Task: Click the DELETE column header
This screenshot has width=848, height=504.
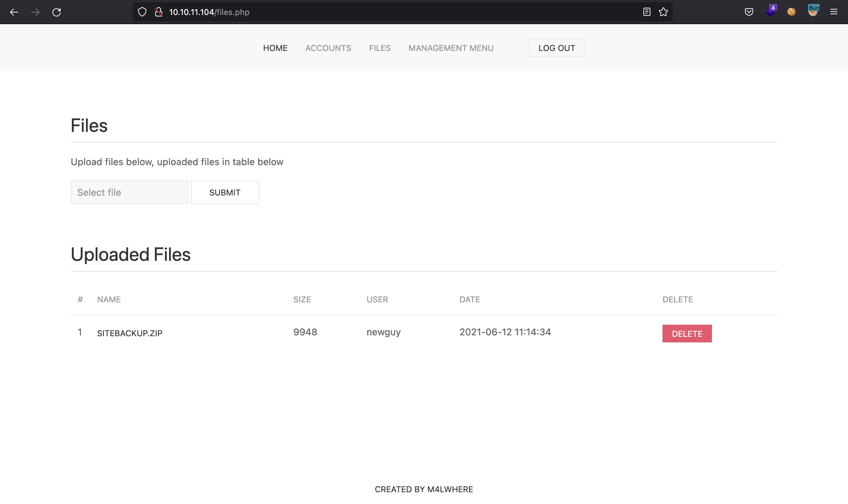Action: coord(678,299)
